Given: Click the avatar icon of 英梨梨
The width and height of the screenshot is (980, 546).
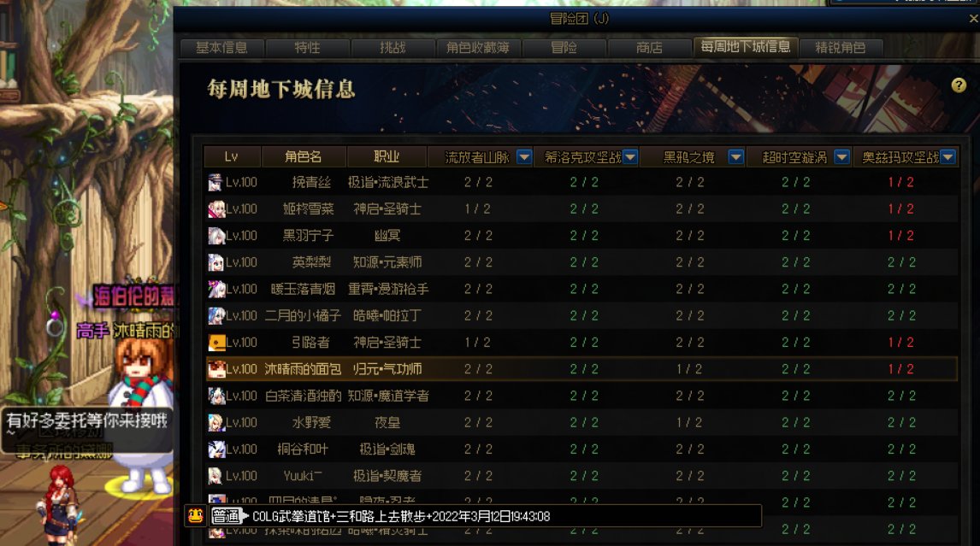Looking at the screenshot, I should click(x=216, y=262).
